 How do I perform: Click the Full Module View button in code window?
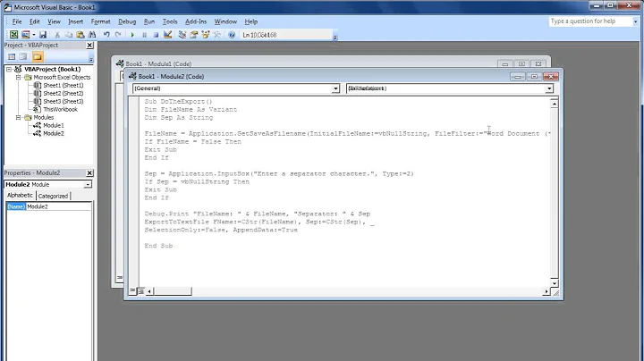(141, 291)
